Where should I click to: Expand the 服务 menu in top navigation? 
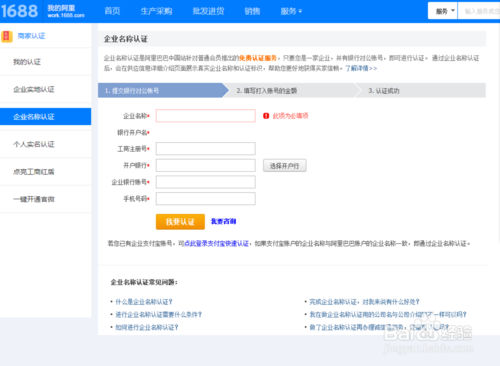(291, 11)
